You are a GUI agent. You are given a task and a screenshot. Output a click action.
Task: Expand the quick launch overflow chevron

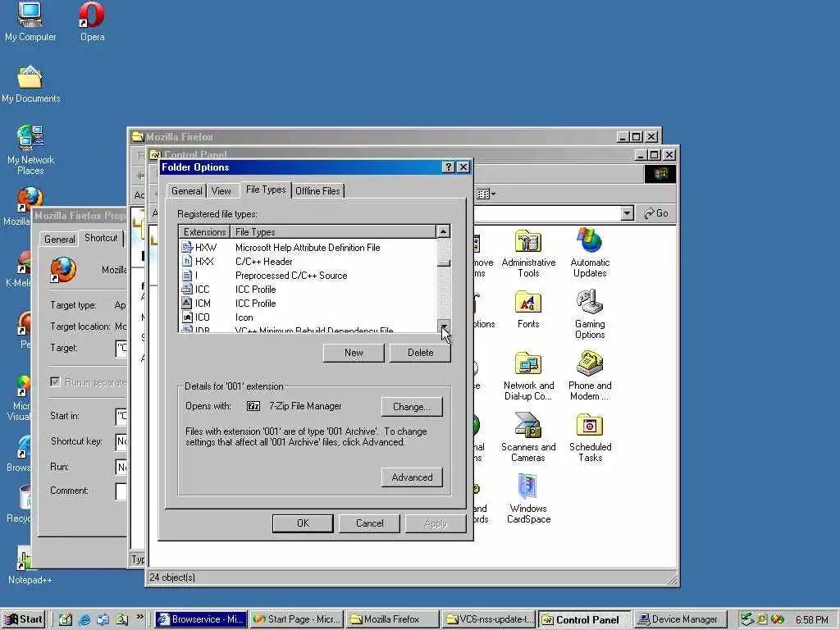[139, 617]
